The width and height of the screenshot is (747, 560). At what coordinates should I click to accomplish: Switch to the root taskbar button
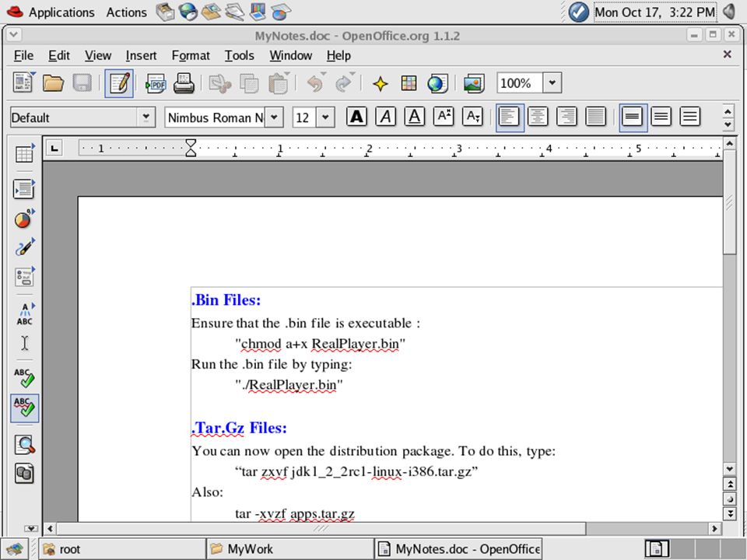[121, 549]
